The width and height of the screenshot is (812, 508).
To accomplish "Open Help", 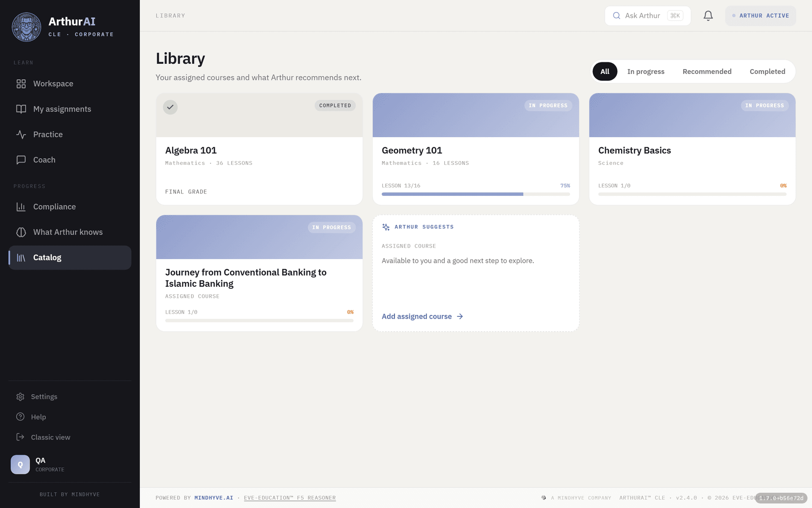I will tap(70, 417).
